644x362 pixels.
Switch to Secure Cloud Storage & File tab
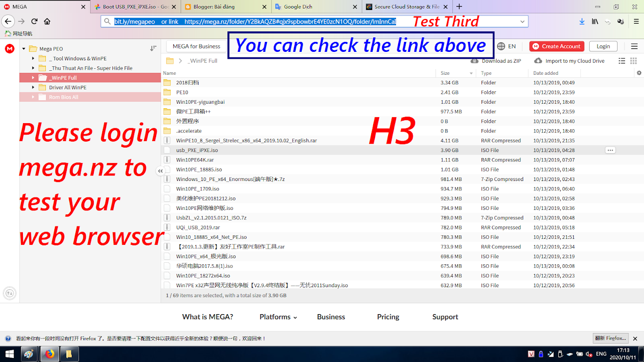coord(407,7)
